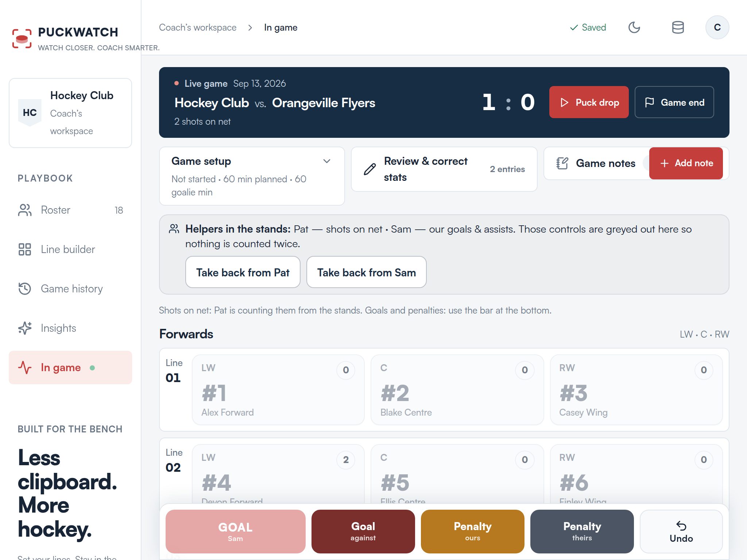Click the Saved checkmark status
This screenshot has height=560, width=747.
(x=588, y=27)
